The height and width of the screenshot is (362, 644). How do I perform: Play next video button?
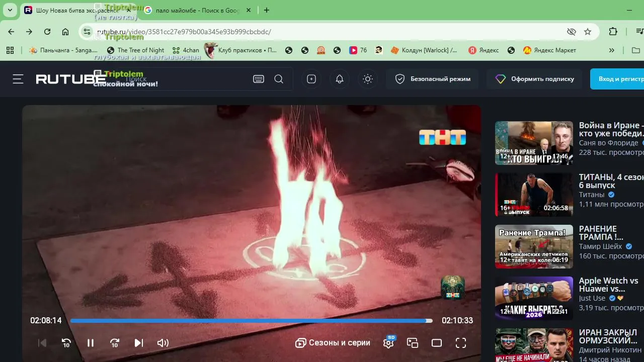point(139,343)
